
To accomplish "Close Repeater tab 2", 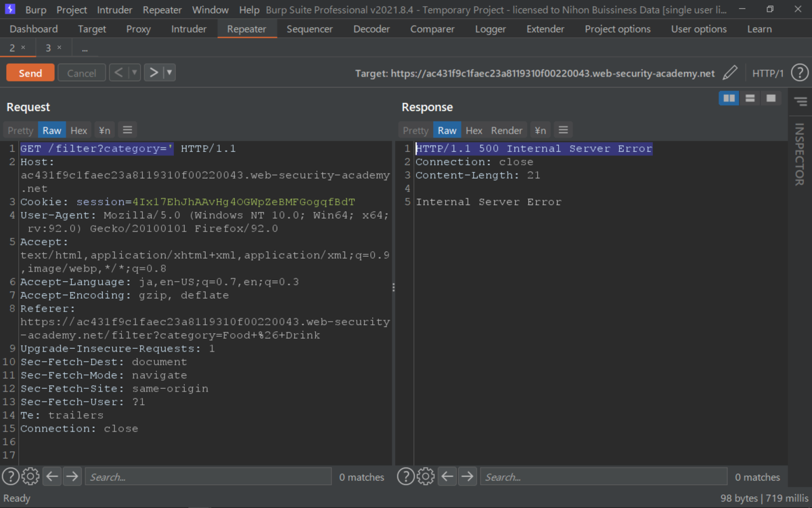I will click(23, 47).
